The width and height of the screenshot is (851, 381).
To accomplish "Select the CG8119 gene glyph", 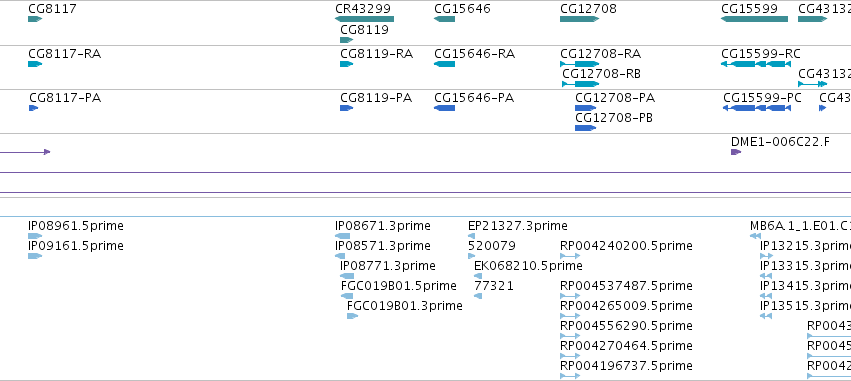I will [346, 40].
